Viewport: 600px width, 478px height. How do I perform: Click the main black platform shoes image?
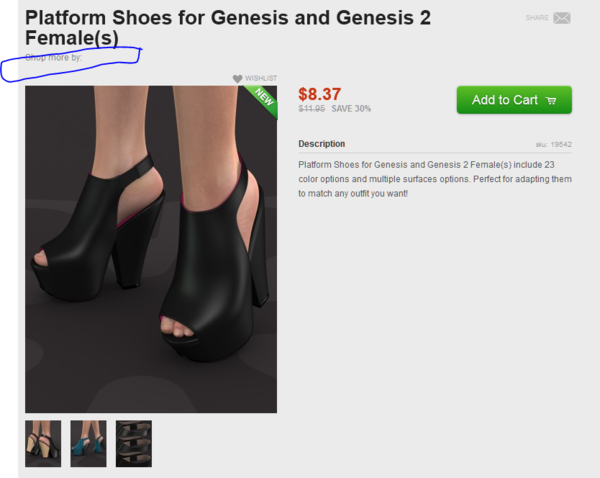tap(150, 250)
